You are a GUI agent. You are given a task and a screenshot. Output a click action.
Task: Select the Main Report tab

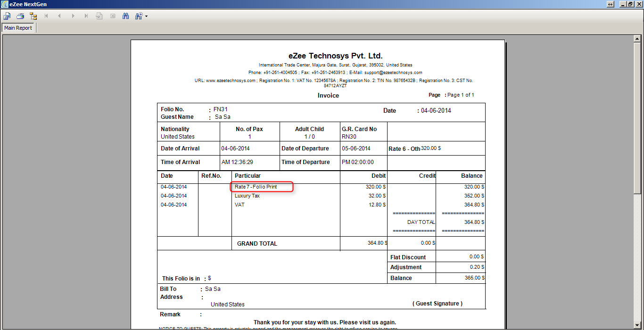(x=18, y=28)
